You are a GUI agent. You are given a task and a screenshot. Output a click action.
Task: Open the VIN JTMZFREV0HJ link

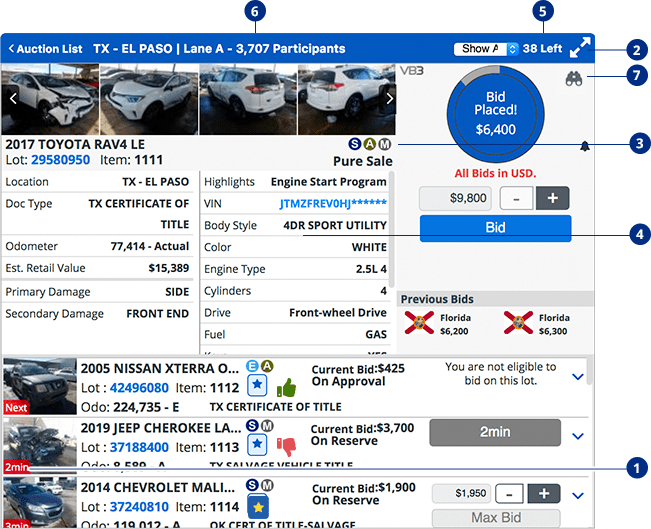(x=333, y=203)
